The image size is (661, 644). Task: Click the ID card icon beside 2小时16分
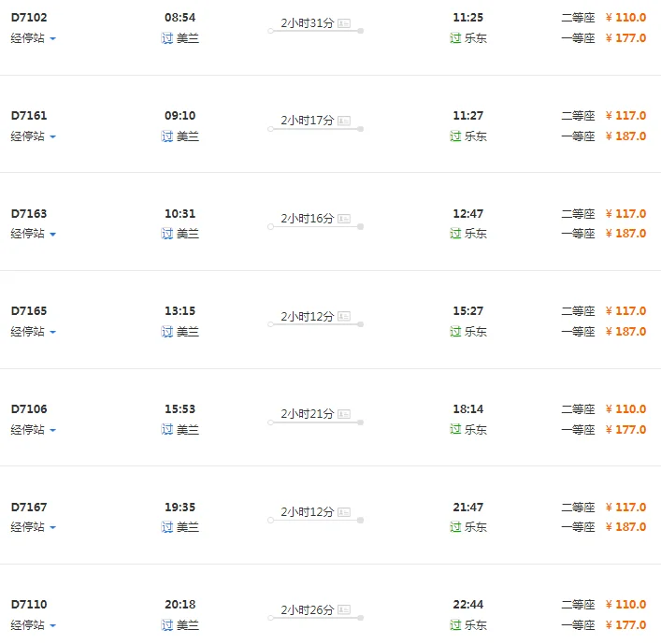pos(344,219)
